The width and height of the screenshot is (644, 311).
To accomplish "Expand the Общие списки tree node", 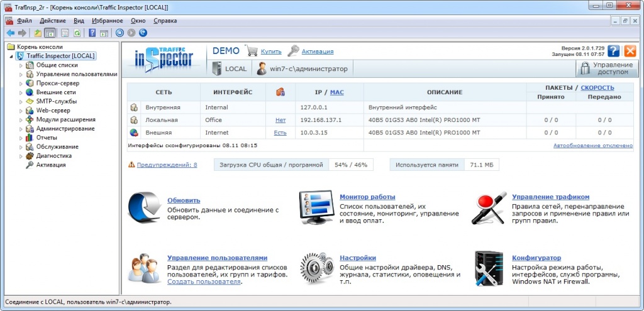I will 21,65.
